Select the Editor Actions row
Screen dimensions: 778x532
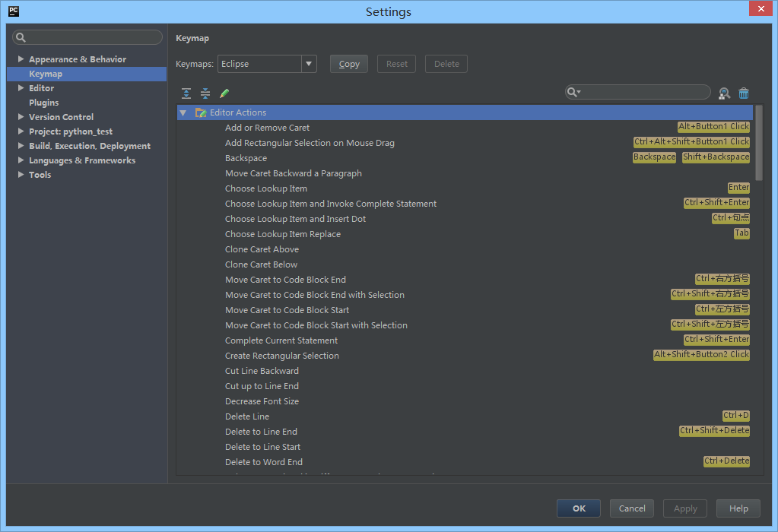point(465,112)
